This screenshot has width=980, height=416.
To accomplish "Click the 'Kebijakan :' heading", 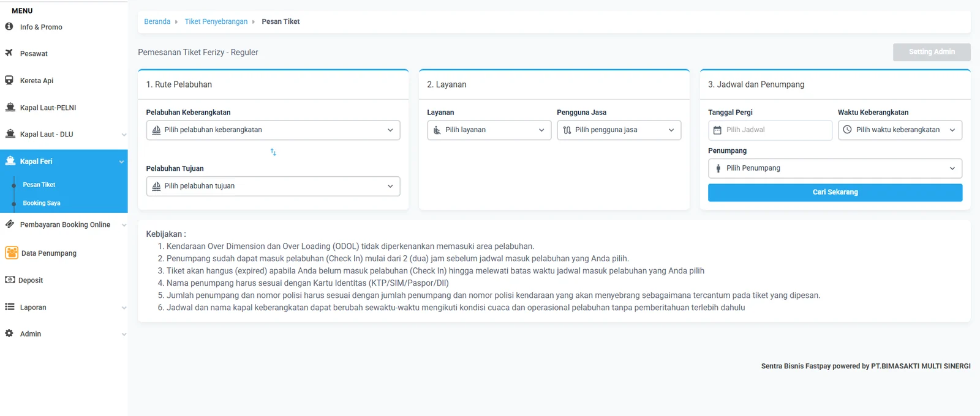I will click(166, 234).
